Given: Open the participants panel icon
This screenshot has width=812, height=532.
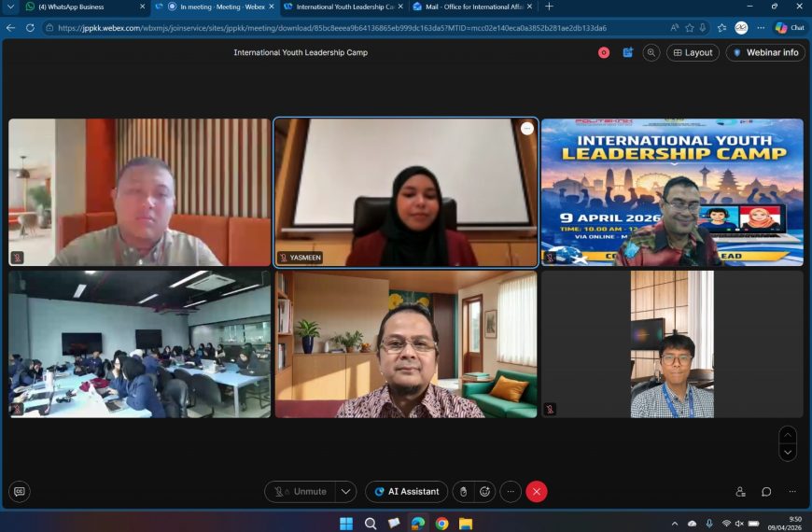Looking at the screenshot, I should (x=740, y=492).
